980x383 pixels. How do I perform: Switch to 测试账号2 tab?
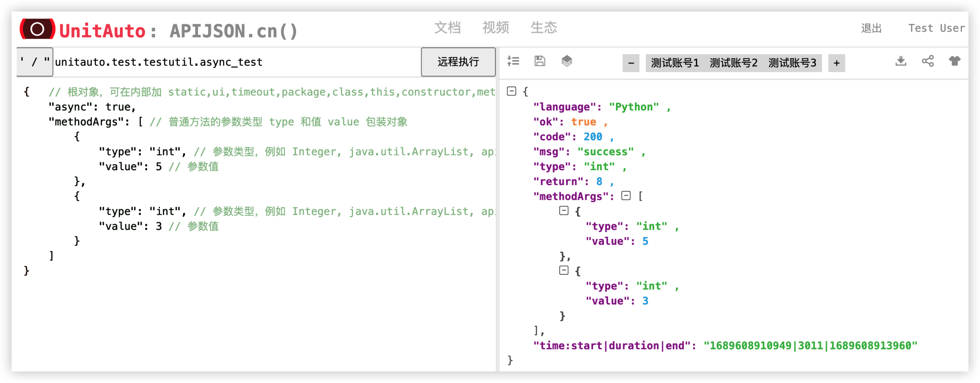point(734,63)
